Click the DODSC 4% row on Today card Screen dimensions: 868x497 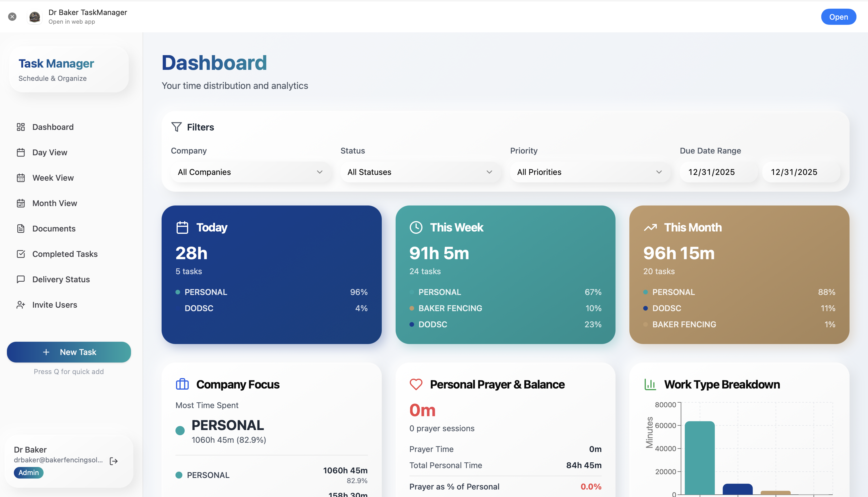(272, 308)
